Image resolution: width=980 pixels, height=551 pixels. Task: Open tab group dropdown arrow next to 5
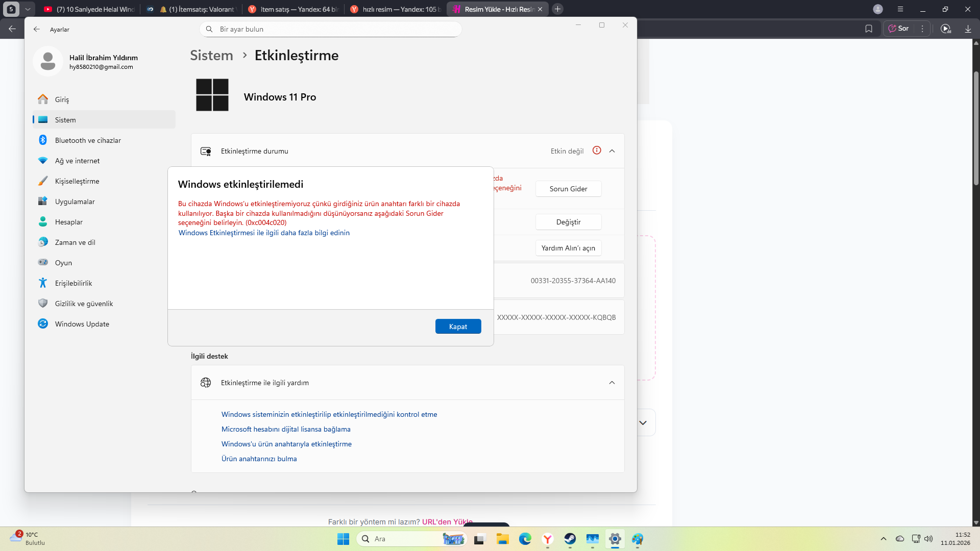[x=28, y=9]
